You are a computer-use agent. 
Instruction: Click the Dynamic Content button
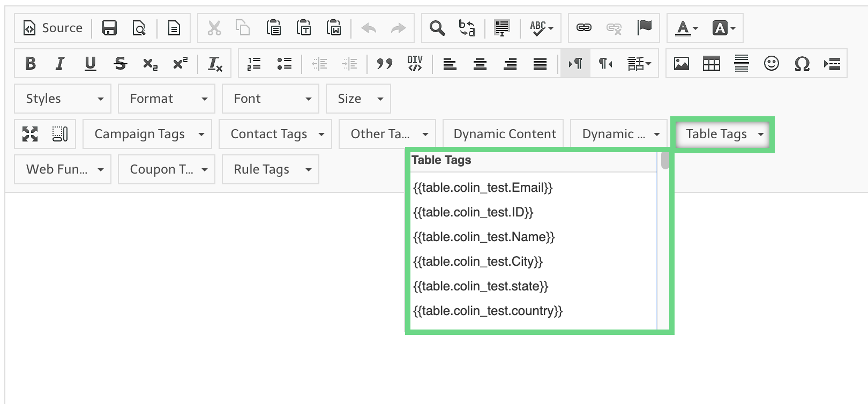click(504, 134)
